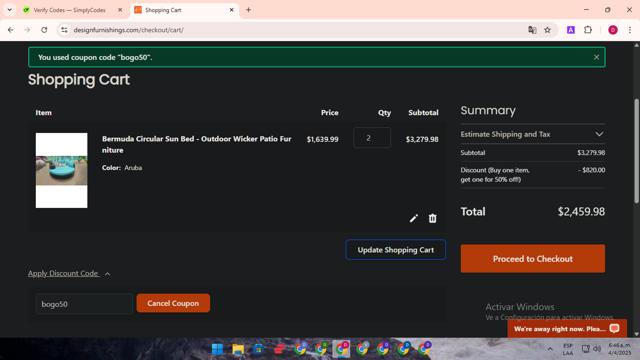Open the purple A extension icon
Image resolution: width=640 pixels, height=360 pixels.
click(571, 30)
